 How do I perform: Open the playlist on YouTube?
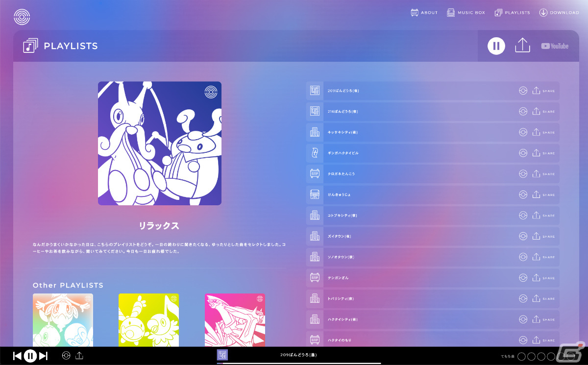(x=555, y=46)
